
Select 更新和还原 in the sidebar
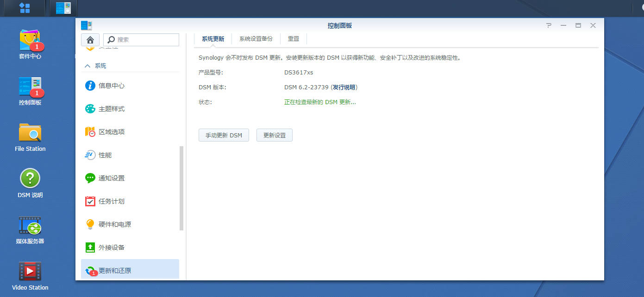[x=130, y=270]
